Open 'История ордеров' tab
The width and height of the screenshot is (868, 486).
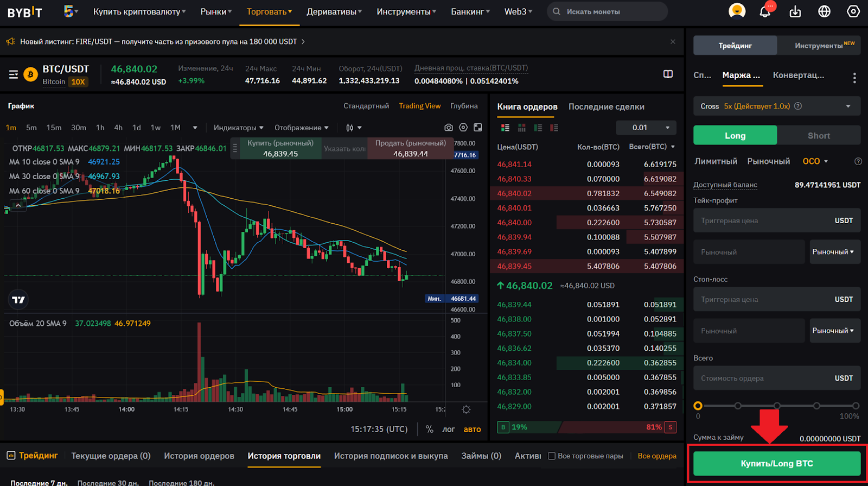(199, 456)
